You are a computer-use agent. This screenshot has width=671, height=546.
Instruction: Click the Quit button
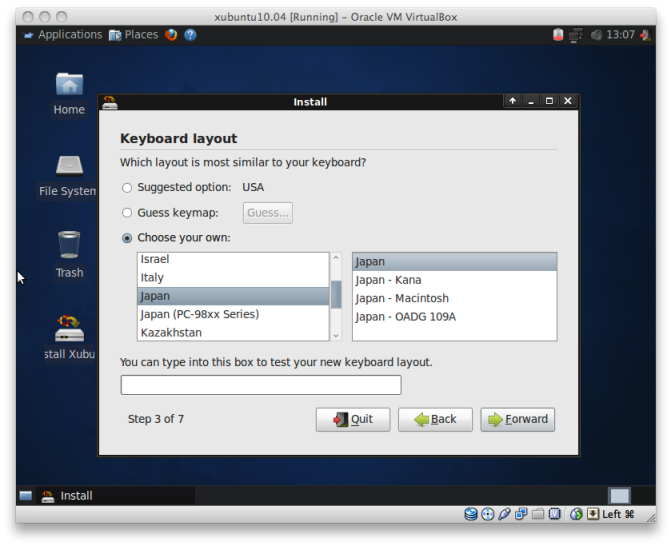tap(353, 419)
